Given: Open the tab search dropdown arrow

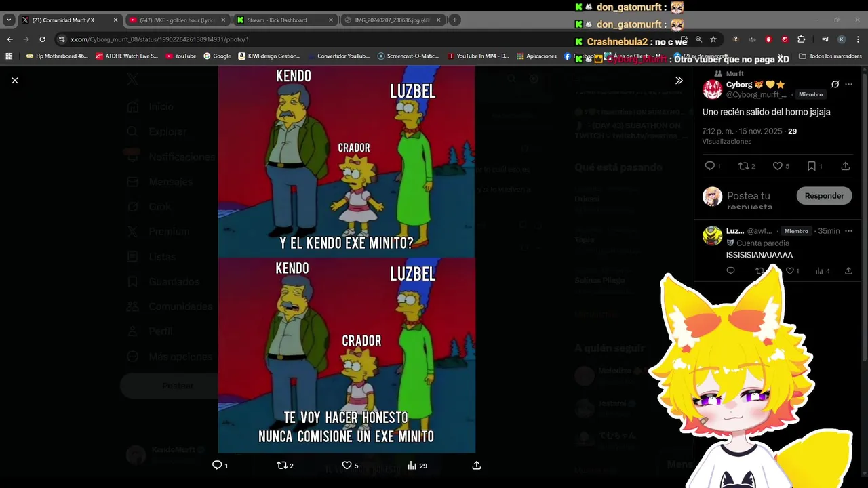Looking at the screenshot, I should point(9,20).
